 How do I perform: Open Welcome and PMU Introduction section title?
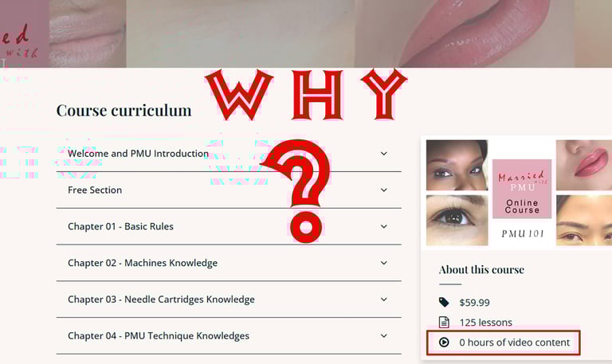138,153
